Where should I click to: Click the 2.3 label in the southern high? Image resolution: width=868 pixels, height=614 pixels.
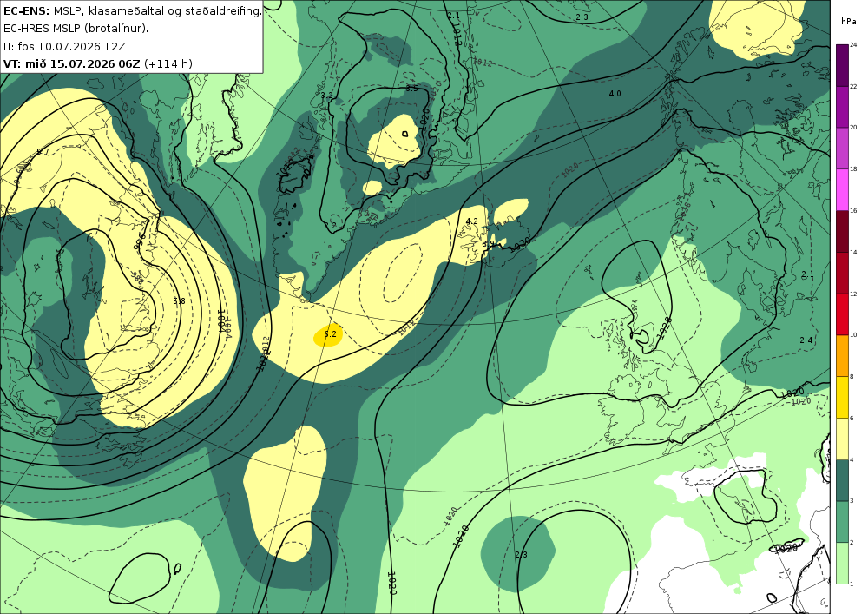pyautogui.click(x=521, y=555)
